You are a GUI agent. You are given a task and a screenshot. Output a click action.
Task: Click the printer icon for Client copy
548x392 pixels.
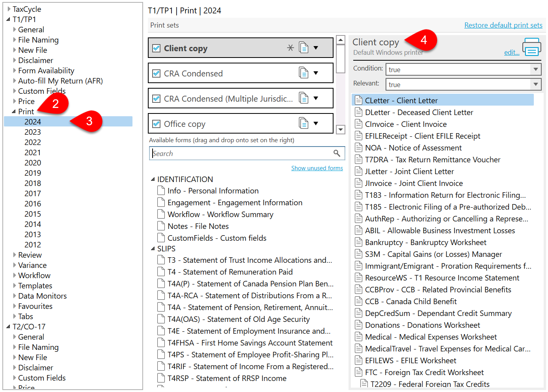coord(532,47)
